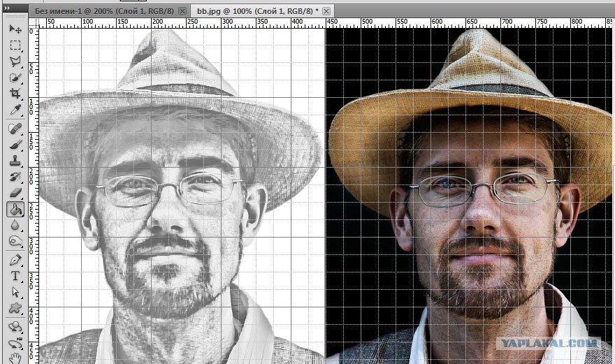The height and width of the screenshot is (364, 615).
Task: Select the History Brush tool
Action: pos(15,177)
